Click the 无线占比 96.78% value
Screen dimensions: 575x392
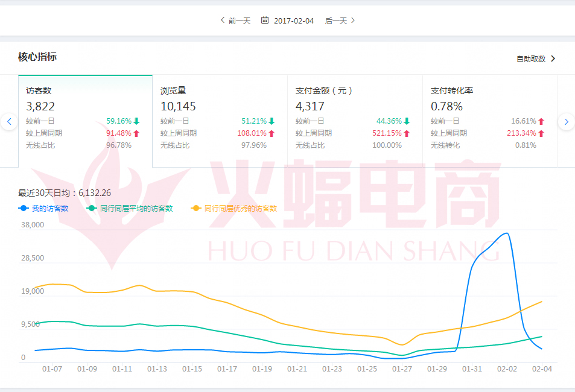click(x=119, y=145)
